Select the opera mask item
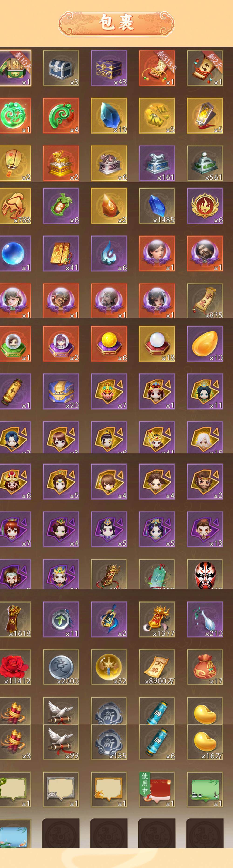Viewport: 233px width, 868px height. click(205, 574)
